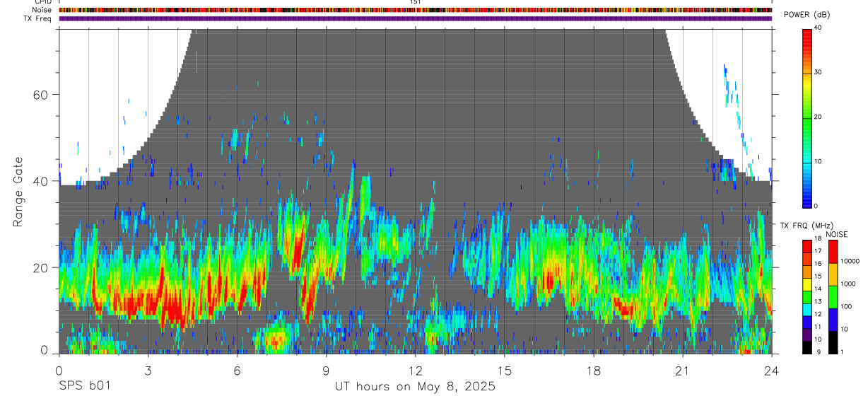Click the red top swatch of the NOISE legend

tap(833, 252)
